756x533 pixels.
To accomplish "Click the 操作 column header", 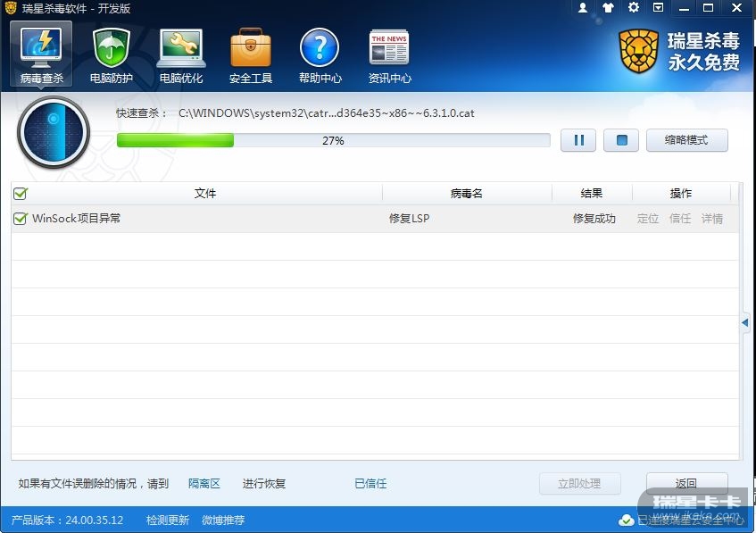I will click(x=681, y=194).
